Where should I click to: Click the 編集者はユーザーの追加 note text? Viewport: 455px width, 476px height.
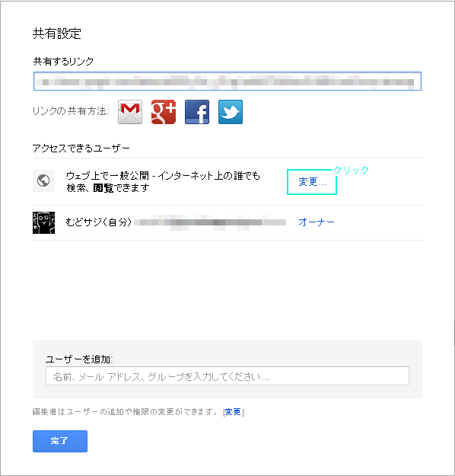(126, 412)
